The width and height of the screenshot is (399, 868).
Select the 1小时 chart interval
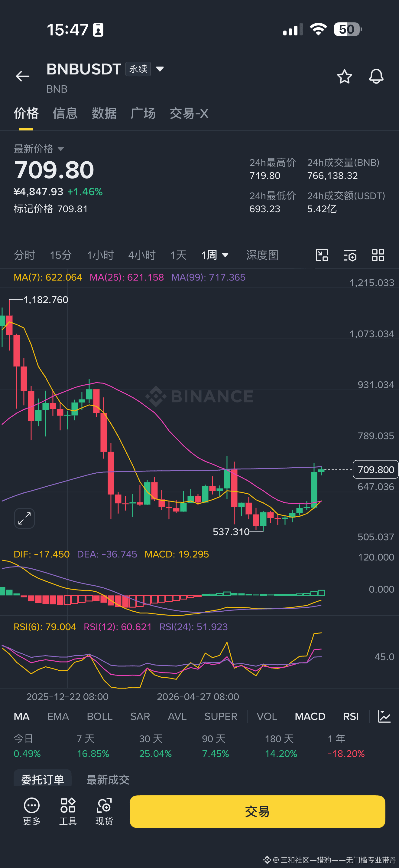100,255
